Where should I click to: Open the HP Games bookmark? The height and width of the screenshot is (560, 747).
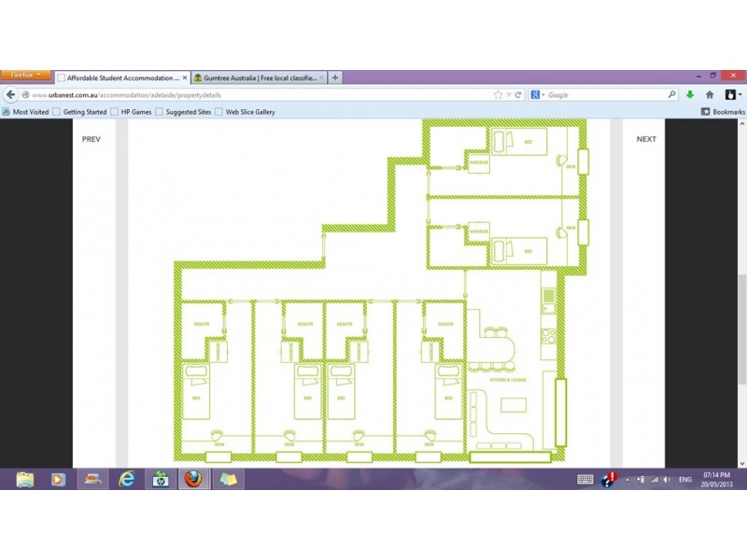(x=131, y=112)
